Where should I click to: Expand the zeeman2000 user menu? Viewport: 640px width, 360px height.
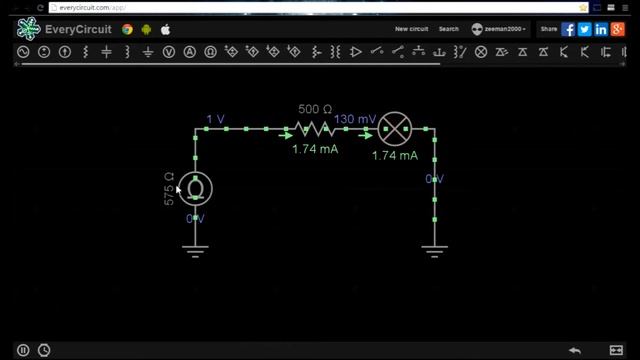(x=498, y=29)
